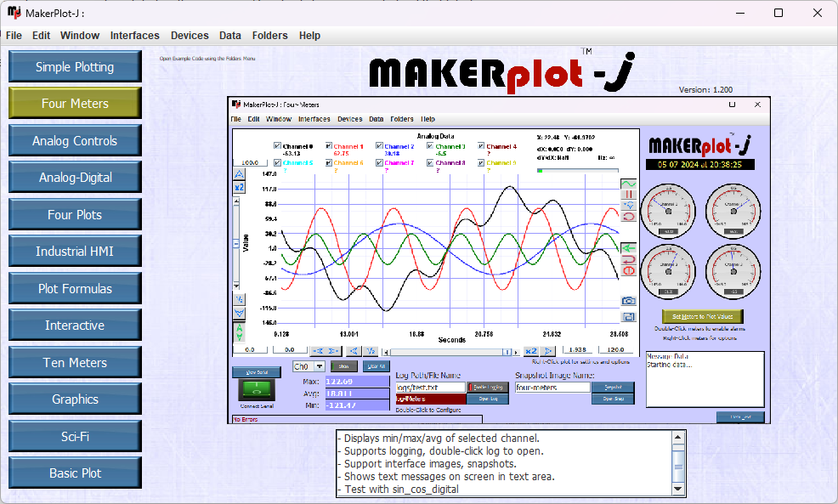Toggle the Channel 2 checkbox
Viewport: 838px width, 504px height.
379,146
